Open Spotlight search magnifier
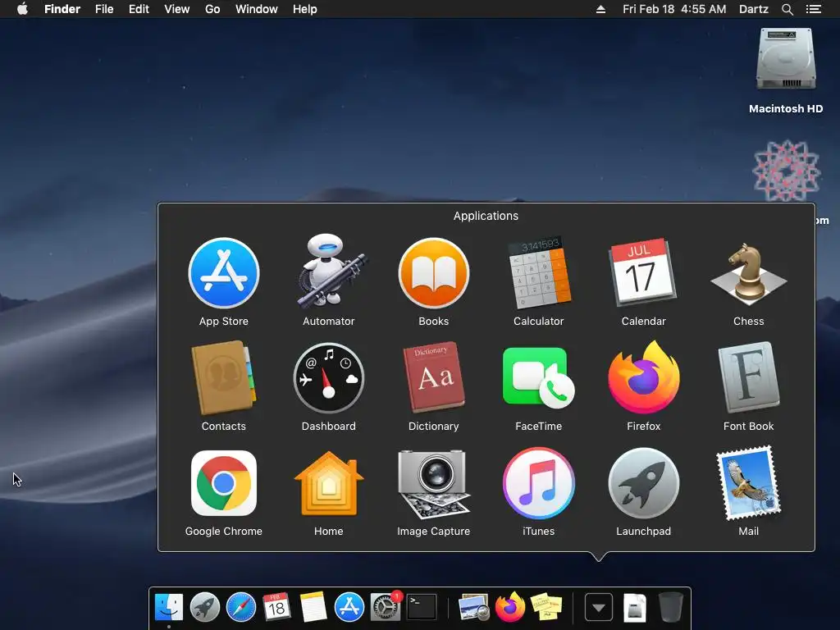The width and height of the screenshot is (840, 630). (x=787, y=9)
